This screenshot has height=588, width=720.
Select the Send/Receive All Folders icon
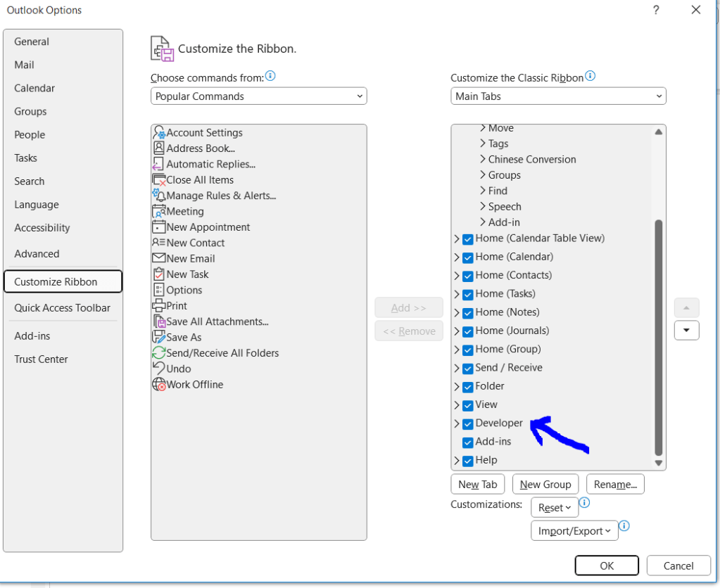coord(159,353)
